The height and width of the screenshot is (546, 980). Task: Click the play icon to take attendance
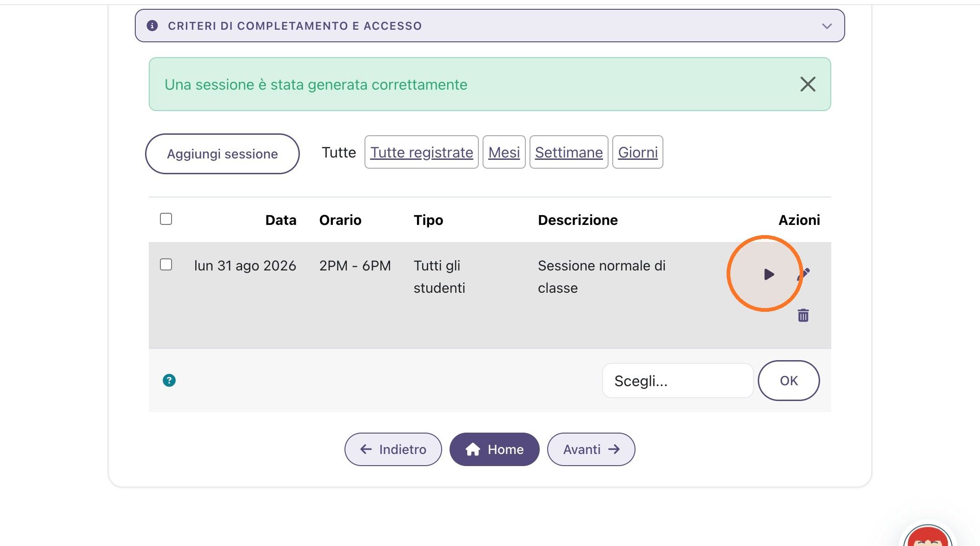(769, 275)
